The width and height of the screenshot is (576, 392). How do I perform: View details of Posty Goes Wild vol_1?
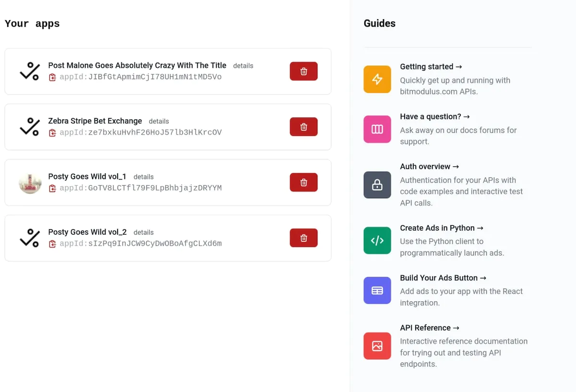tap(144, 177)
